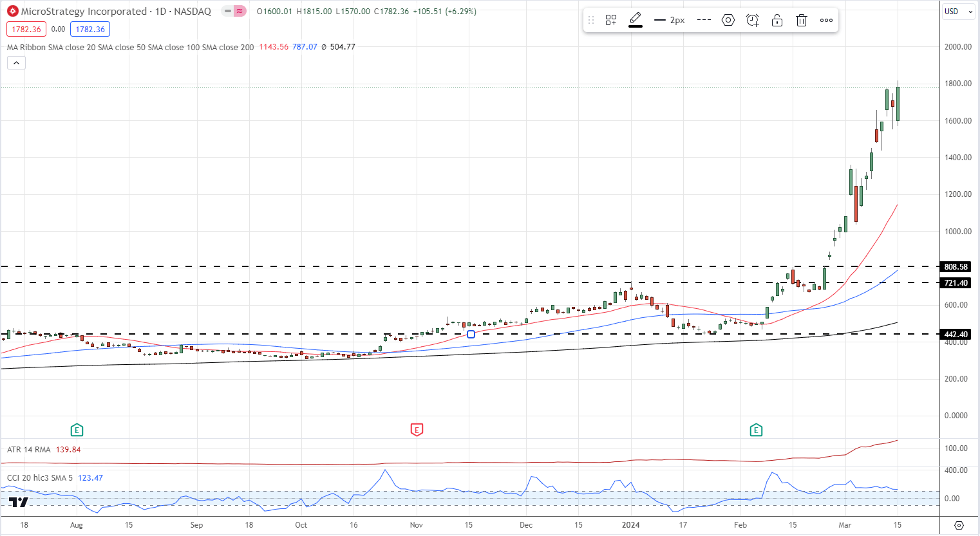Add an alert with the clock icon
Viewport: 980px width, 536px height.
coord(753,20)
